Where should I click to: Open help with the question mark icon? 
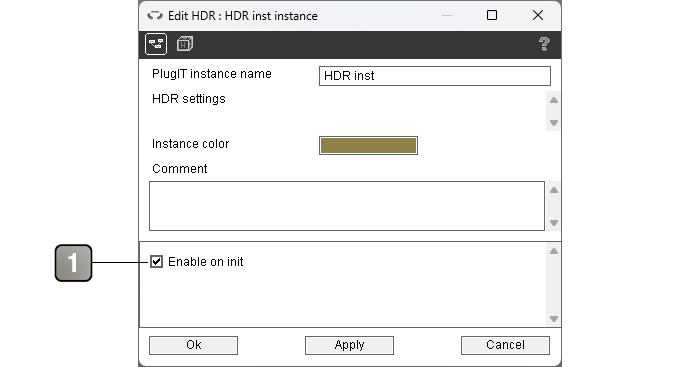tap(544, 44)
